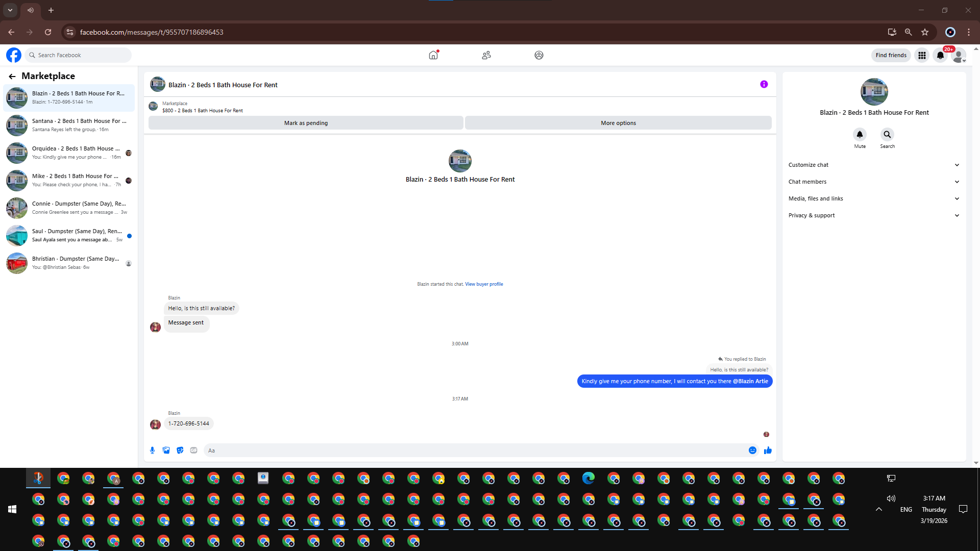Expand the Chat members section

tap(874, 182)
